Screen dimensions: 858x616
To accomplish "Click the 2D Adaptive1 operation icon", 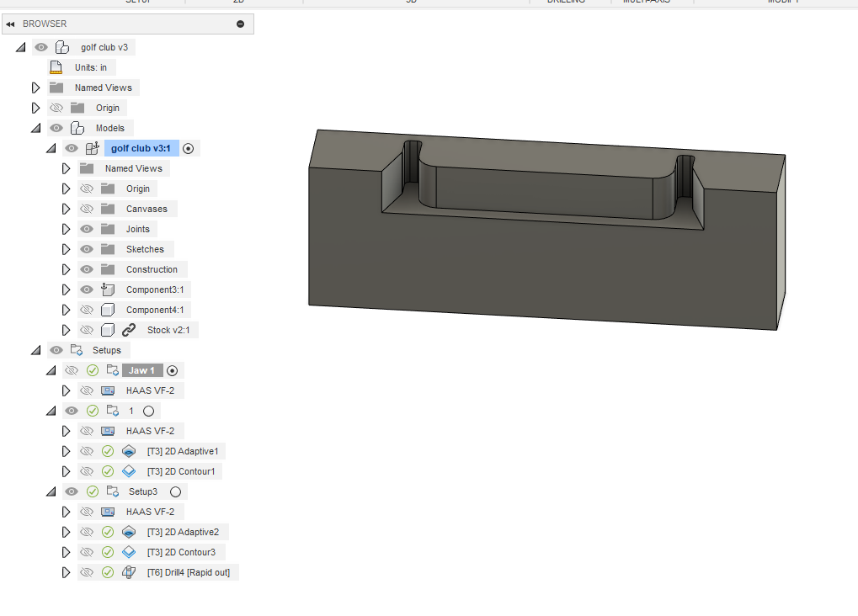I will pyautogui.click(x=129, y=451).
